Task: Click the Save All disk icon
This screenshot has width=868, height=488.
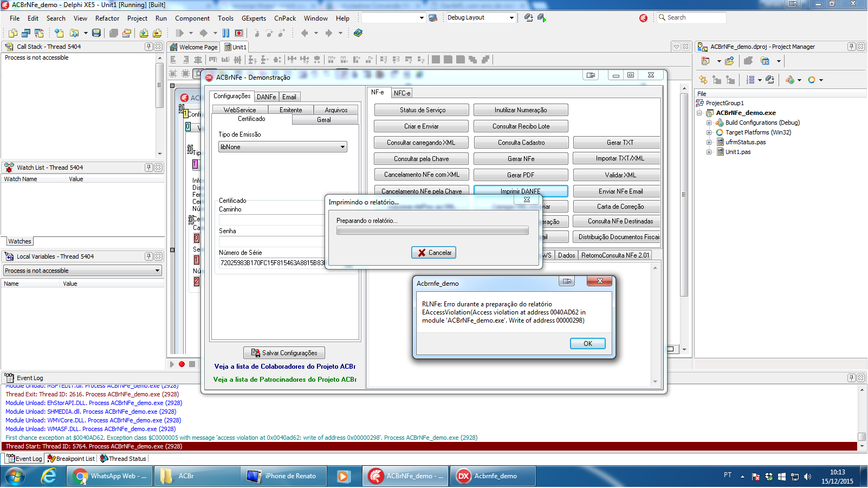Action: (x=96, y=33)
